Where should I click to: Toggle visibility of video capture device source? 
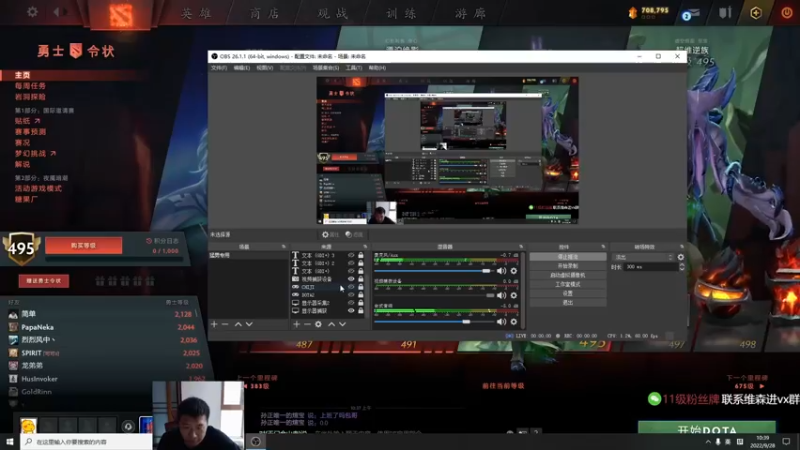pyautogui.click(x=351, y=279)
